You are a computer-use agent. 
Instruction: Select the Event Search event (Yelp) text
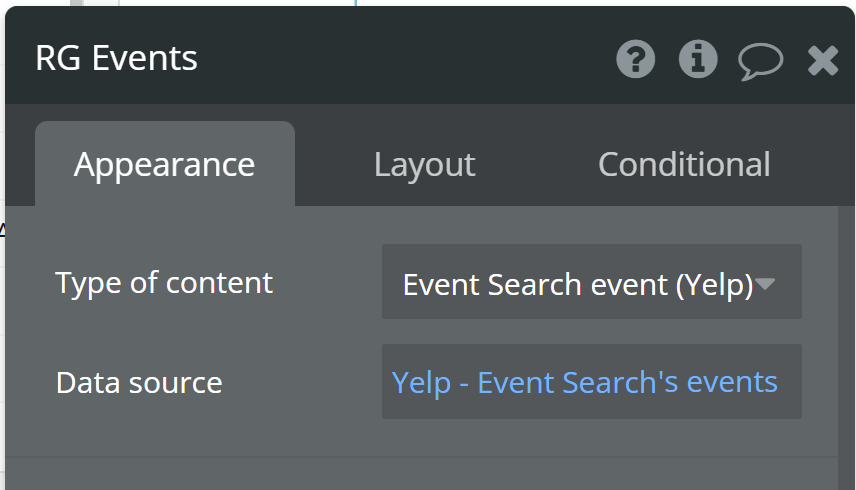(x=577, y=285)
